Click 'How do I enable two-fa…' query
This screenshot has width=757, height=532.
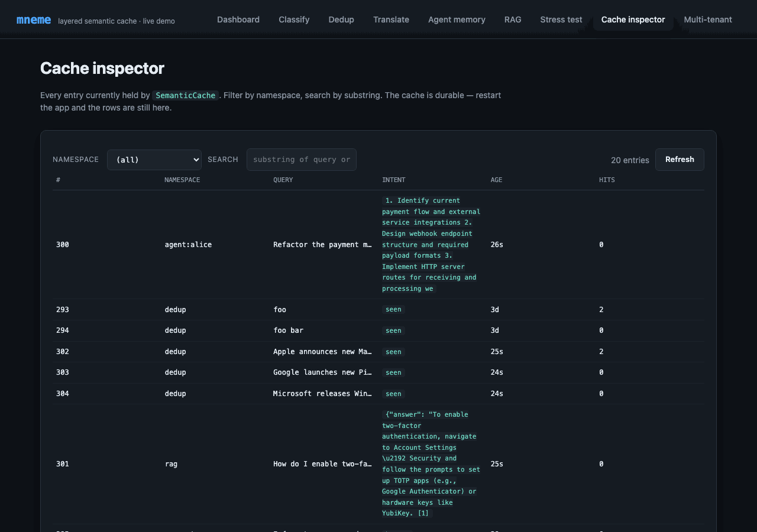[x=323, y=464]
